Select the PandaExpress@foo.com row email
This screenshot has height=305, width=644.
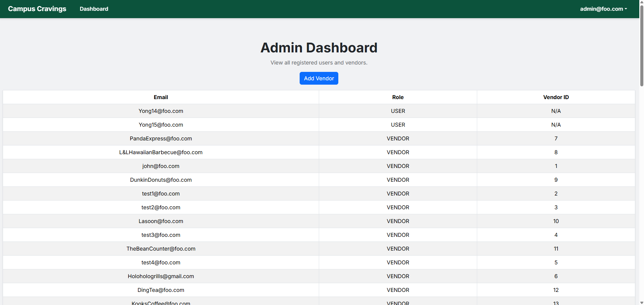[161, 138]
